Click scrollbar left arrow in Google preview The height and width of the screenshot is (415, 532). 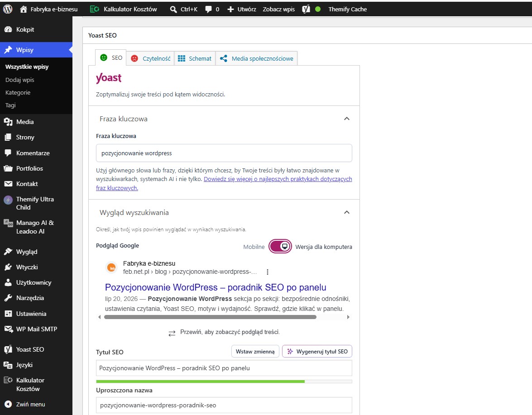coord(100,317)
